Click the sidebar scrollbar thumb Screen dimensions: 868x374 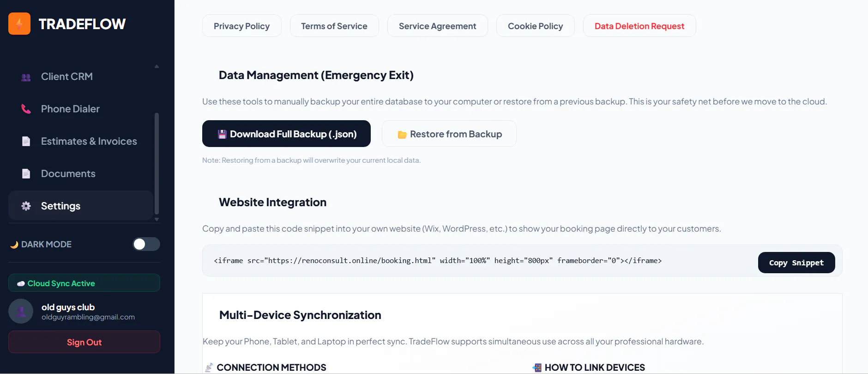(x=157, y=164)
